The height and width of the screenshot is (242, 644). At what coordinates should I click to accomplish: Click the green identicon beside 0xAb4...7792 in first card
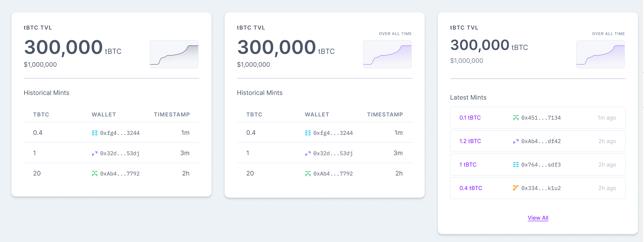pos(94,173)
